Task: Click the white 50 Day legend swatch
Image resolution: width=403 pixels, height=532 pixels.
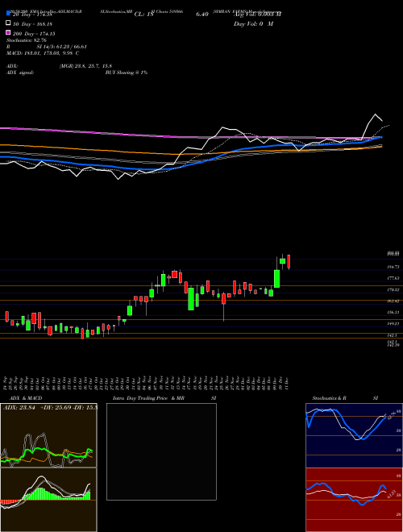Action: coord(9,23)
